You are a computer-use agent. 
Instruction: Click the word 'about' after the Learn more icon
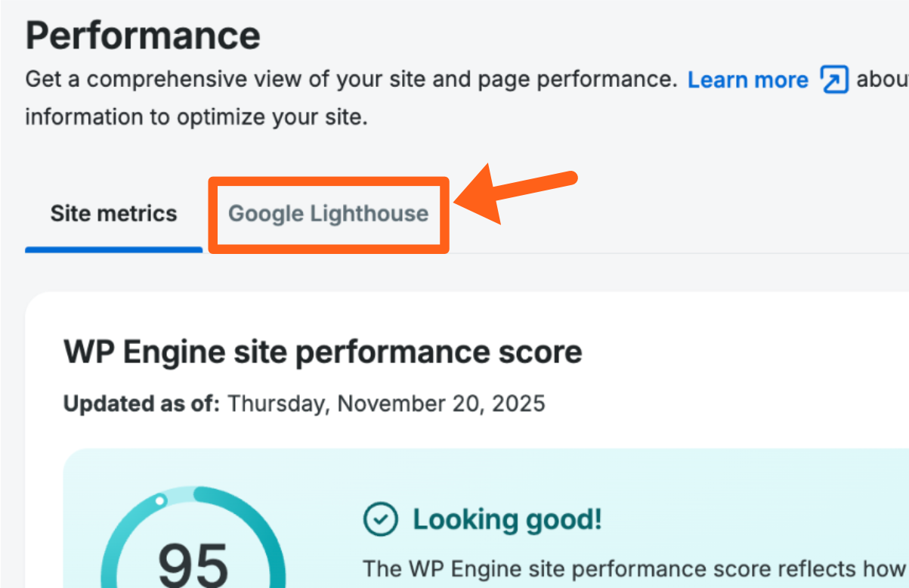pos(882,80)
